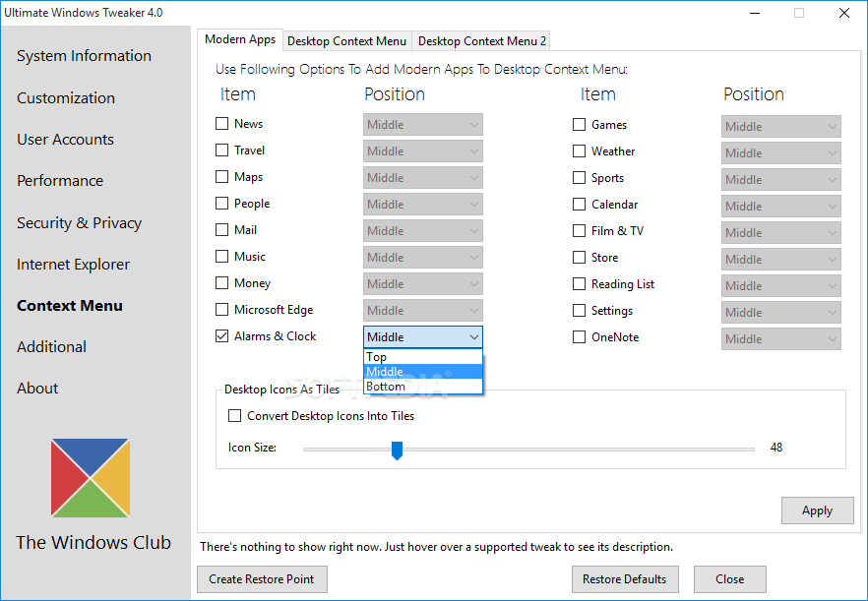The width and height of the screenshot is (868, 601).
Task: Open the People position dropdown
Action: pos(423,205)
